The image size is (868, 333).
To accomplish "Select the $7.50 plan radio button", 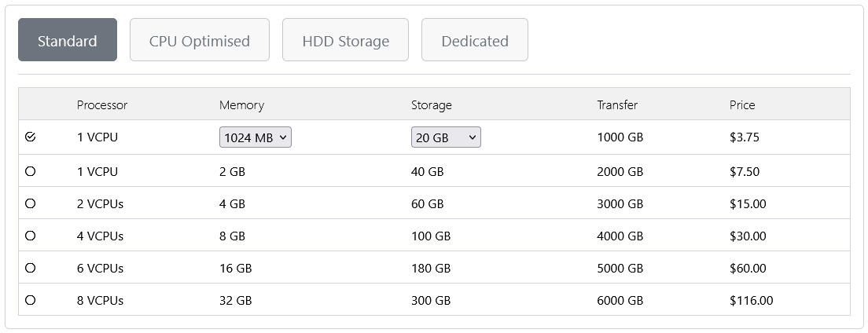I will (x=31, y=171).
